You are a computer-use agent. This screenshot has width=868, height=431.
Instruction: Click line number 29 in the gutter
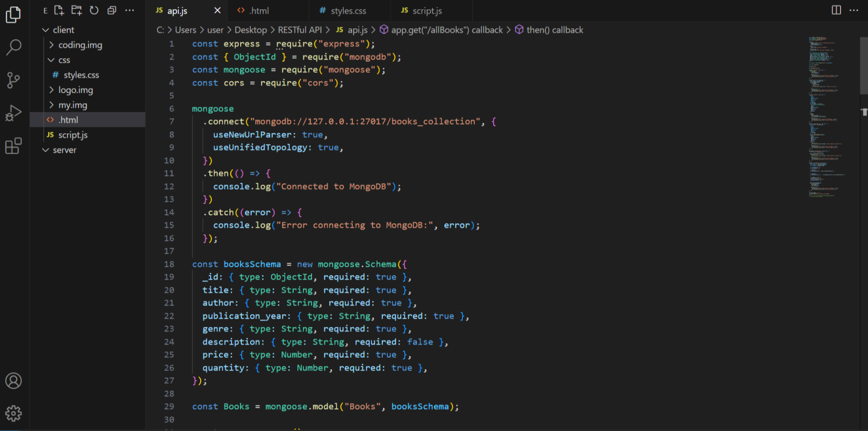pyautogui.click(x=169, y=406)
